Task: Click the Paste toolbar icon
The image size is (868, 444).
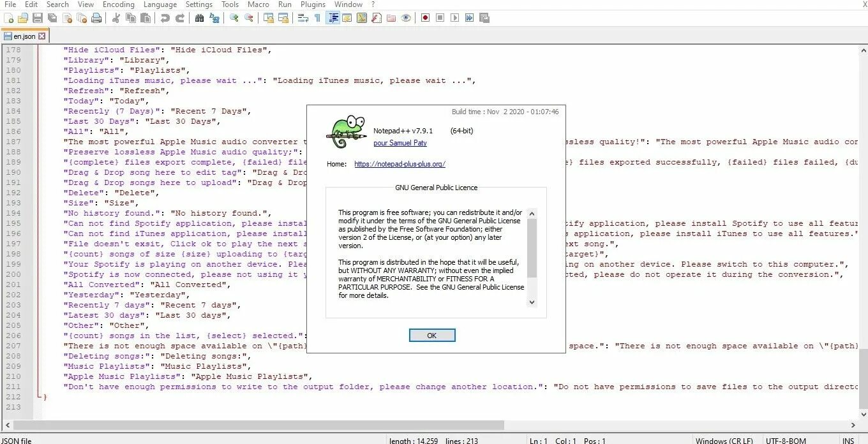Action: (x=146, y=18)
